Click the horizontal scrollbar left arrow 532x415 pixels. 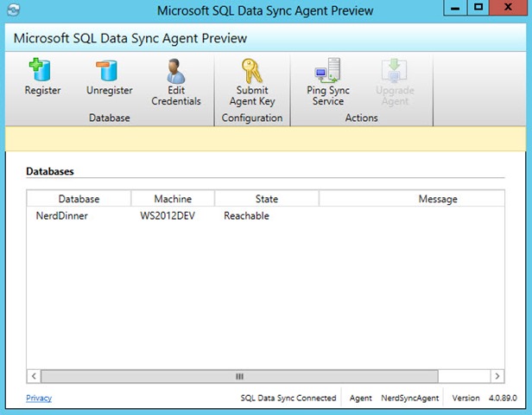click(34, 376)
